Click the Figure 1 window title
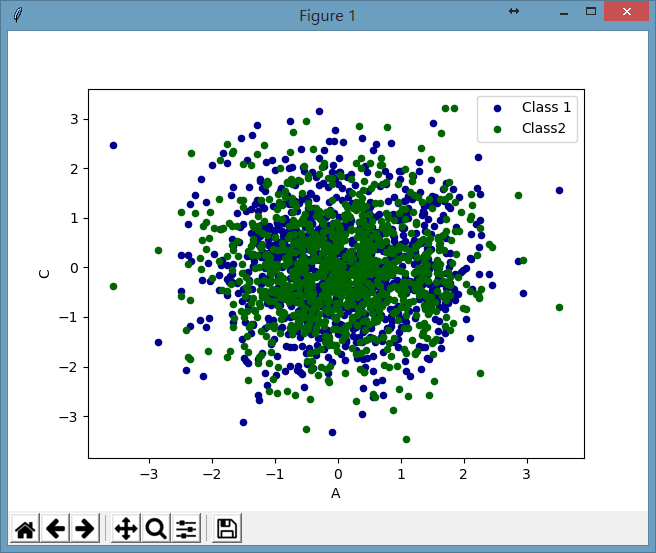656x553 pixels. [x=327, y=16]
